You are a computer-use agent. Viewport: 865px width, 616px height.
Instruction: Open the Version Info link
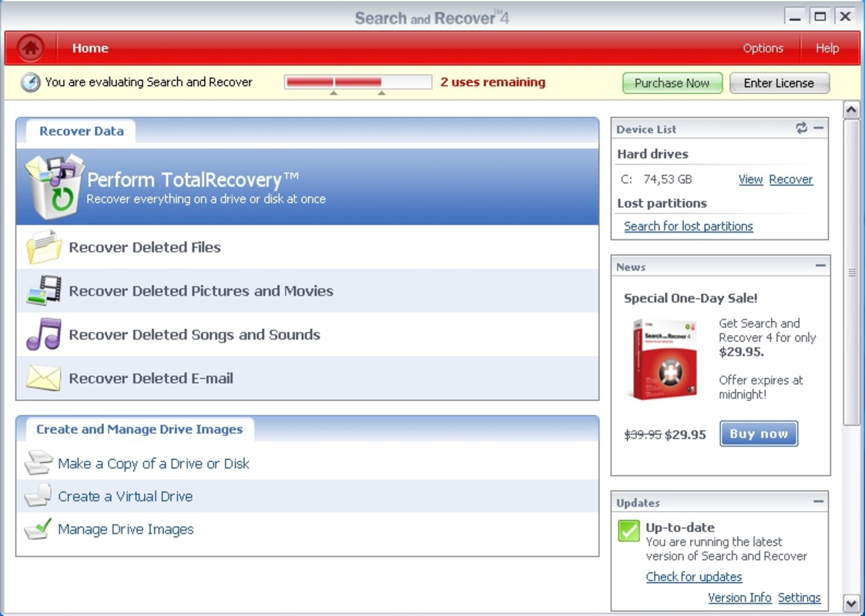[x=739, y=598]
